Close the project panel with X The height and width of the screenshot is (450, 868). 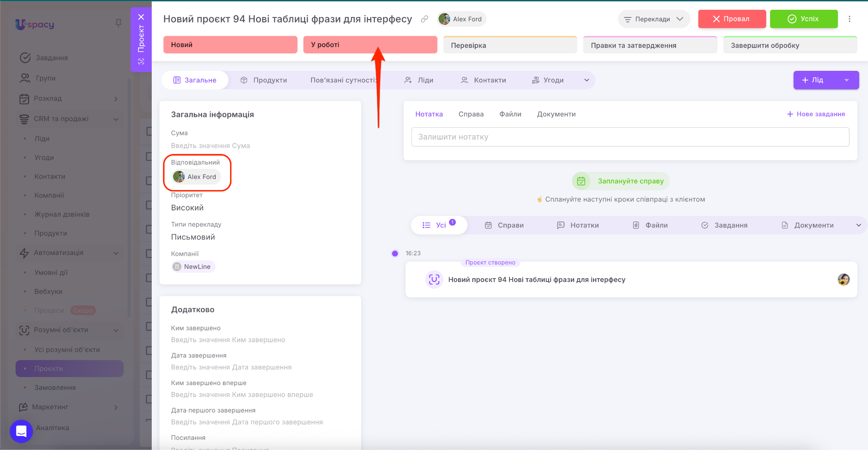141,17
